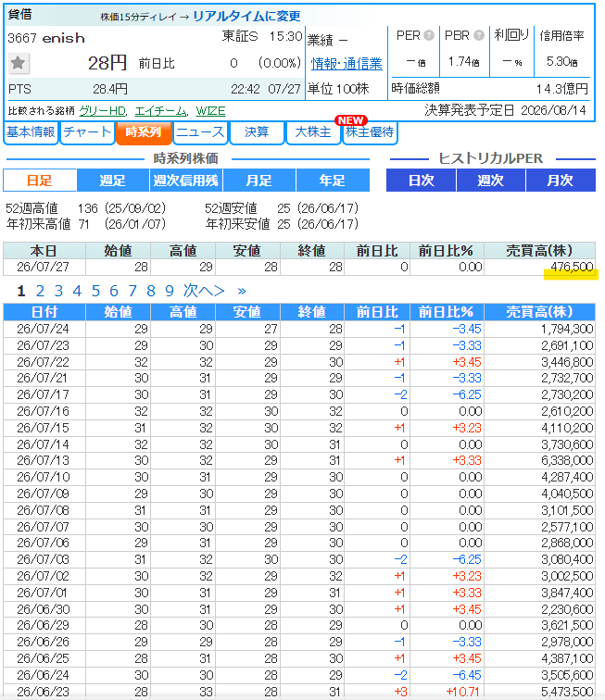Go to page 9 of the price history
The image size is (605, 700).
click(170, 291)
